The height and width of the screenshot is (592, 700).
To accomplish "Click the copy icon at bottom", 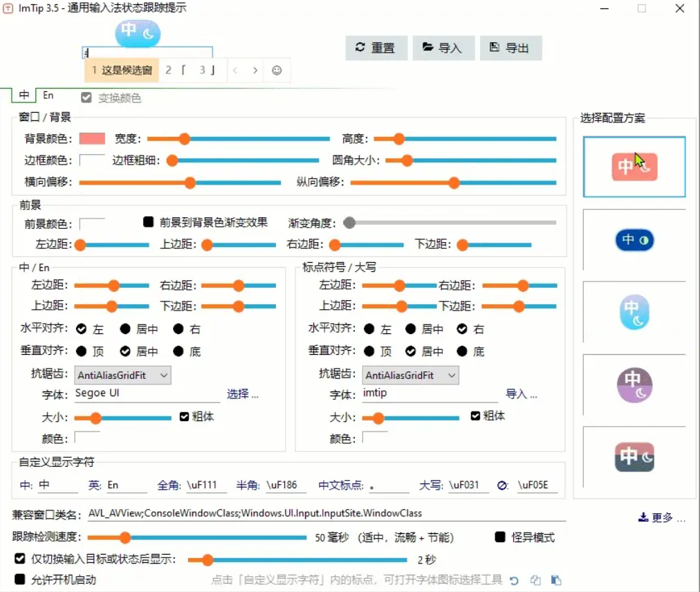I will pyautogui.click(x=535, y=580).
